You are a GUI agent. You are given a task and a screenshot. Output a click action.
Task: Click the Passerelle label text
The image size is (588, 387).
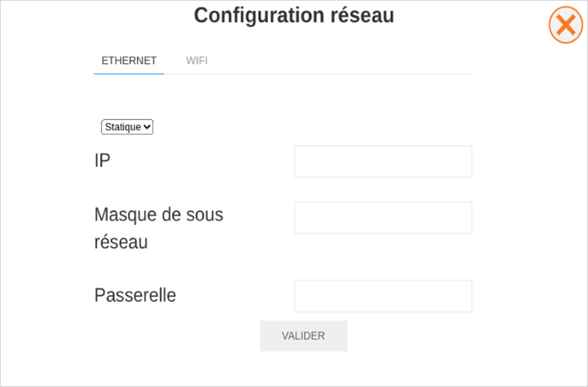coord(135,296)
